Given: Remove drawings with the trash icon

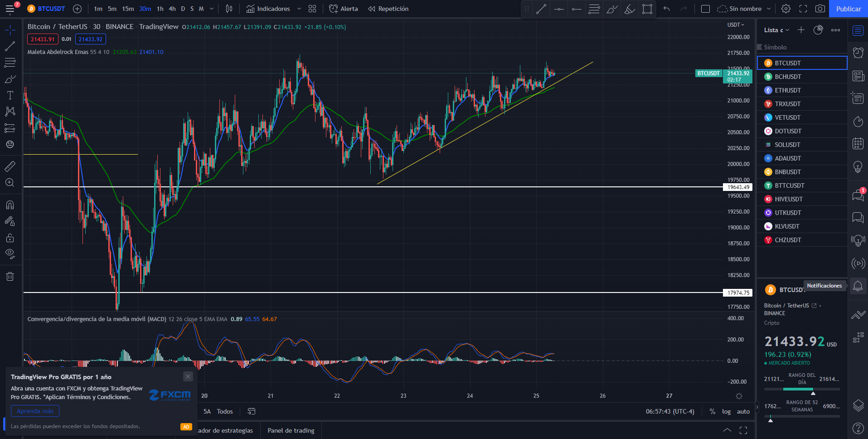Looking at the screenshot, I should click(x=10, y=276).
